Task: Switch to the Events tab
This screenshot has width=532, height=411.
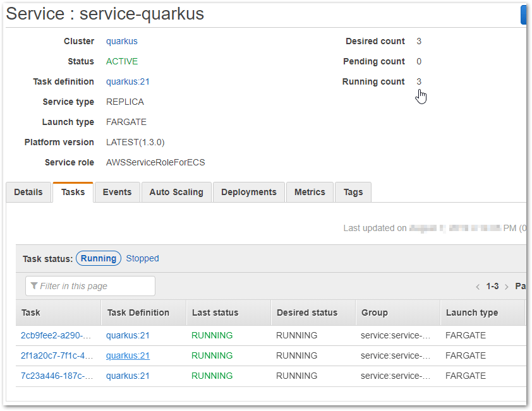Action: click(117, 192)
